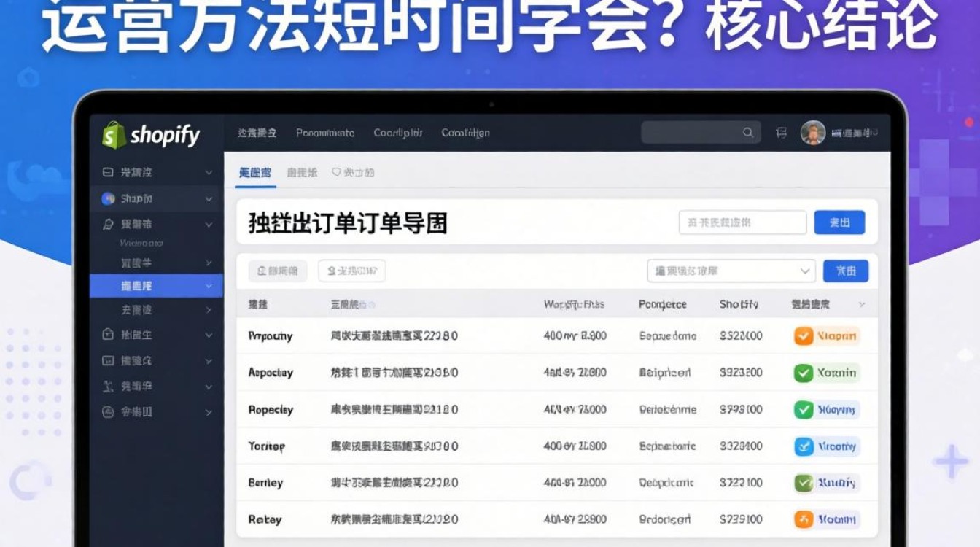This screenshot has width=980, height=547.
Task: Click the notification icon beside the search bar
Action: [782, 132]
